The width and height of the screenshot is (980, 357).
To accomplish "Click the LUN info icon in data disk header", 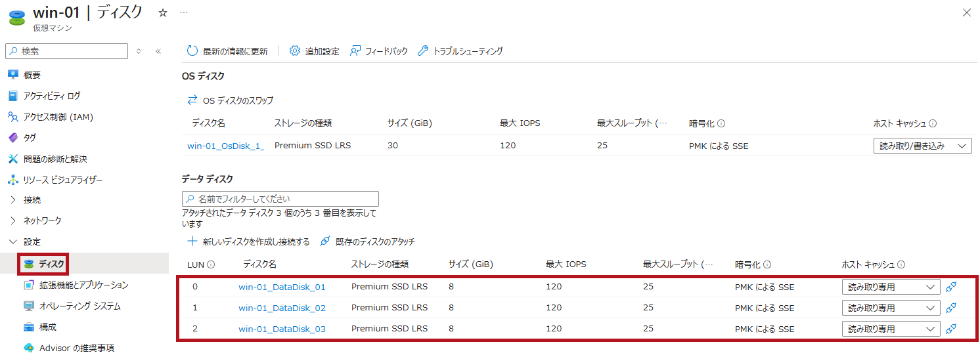I will tap(211, 264).
